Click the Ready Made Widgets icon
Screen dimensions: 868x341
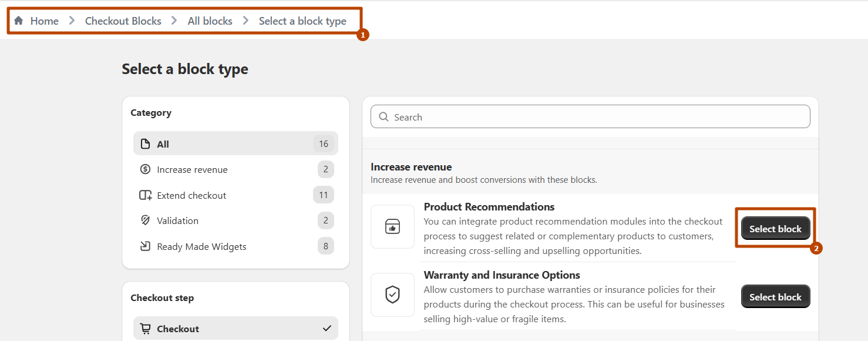[x=146, y=246]
